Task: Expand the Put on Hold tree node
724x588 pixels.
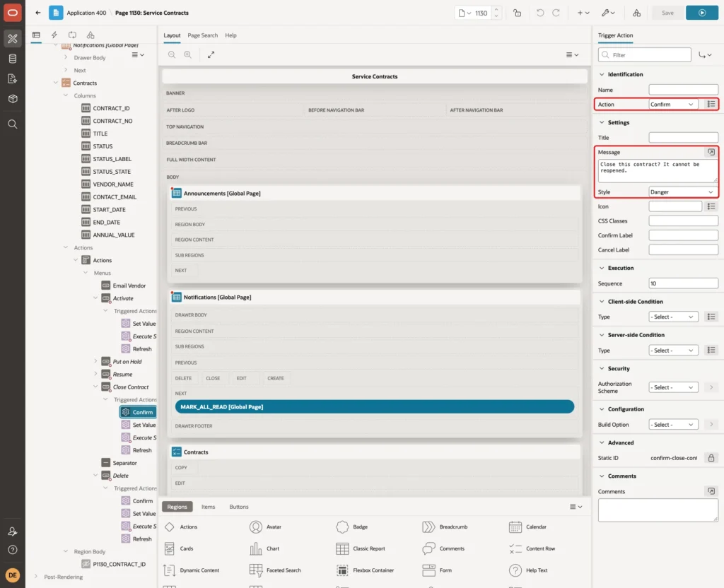Action: coord(95,361)
